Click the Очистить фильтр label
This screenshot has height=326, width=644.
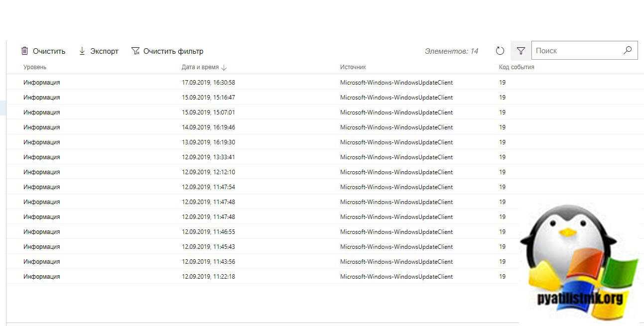(x=173, y=51)
